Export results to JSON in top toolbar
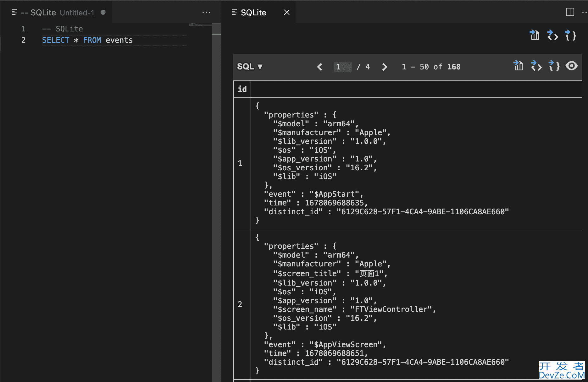588x382 pixels. click(x=570, y=35)
